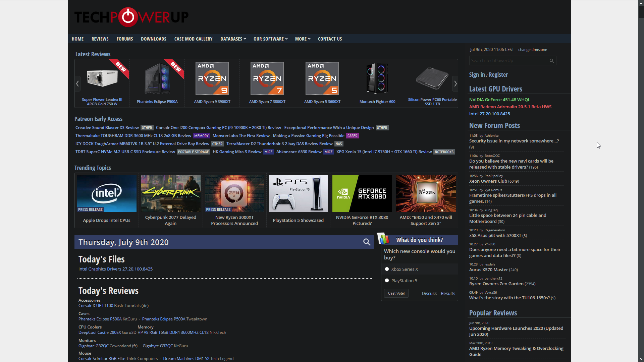View poll Results via the Results link

[x=447, y=293]
